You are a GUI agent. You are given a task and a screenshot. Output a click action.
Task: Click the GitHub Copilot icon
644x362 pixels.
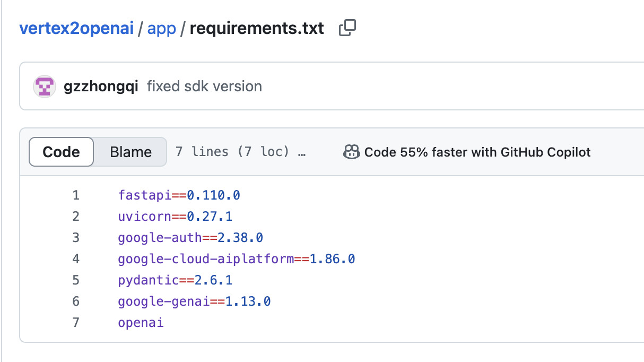(352, 152)
